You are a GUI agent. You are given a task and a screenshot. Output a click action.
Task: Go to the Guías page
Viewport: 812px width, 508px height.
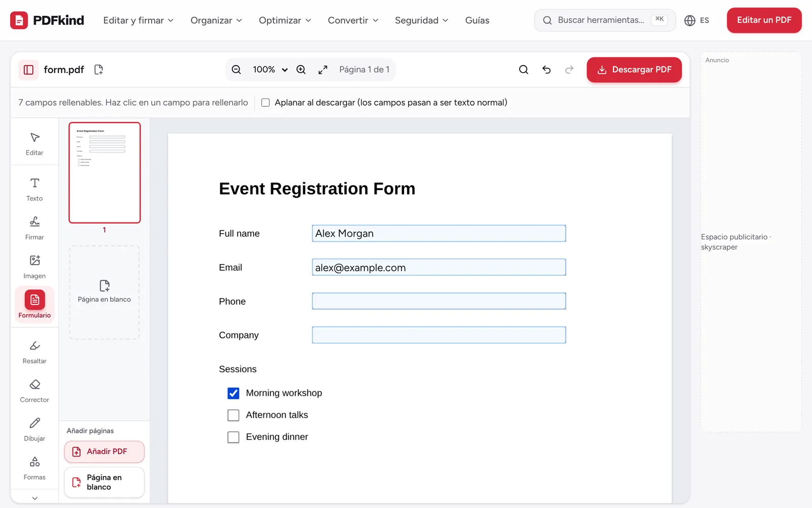tap(477, 20)
